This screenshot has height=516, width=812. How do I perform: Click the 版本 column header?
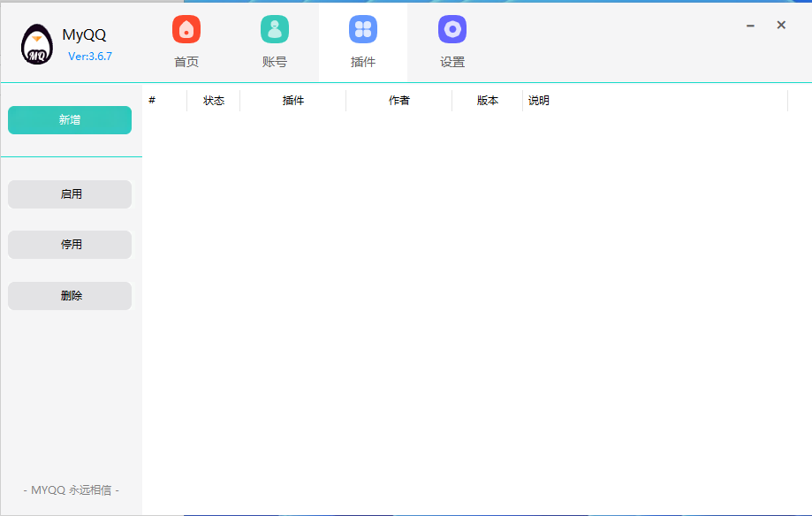488,101
